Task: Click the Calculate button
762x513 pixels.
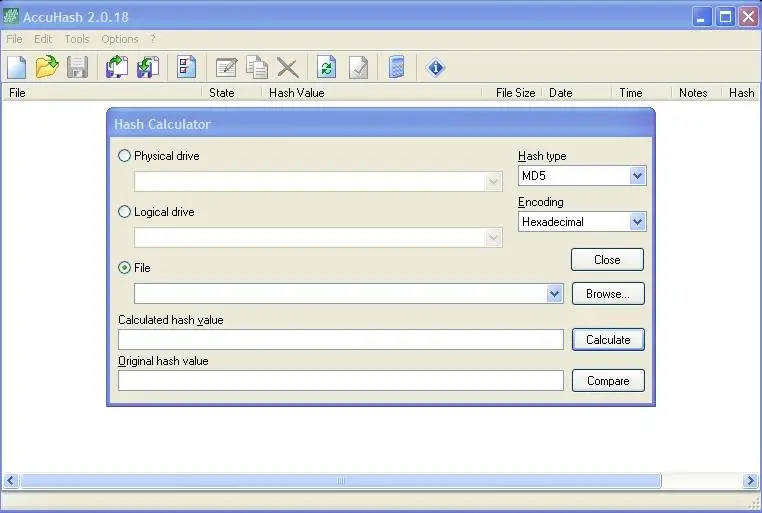Action: (x=608, y=339)
